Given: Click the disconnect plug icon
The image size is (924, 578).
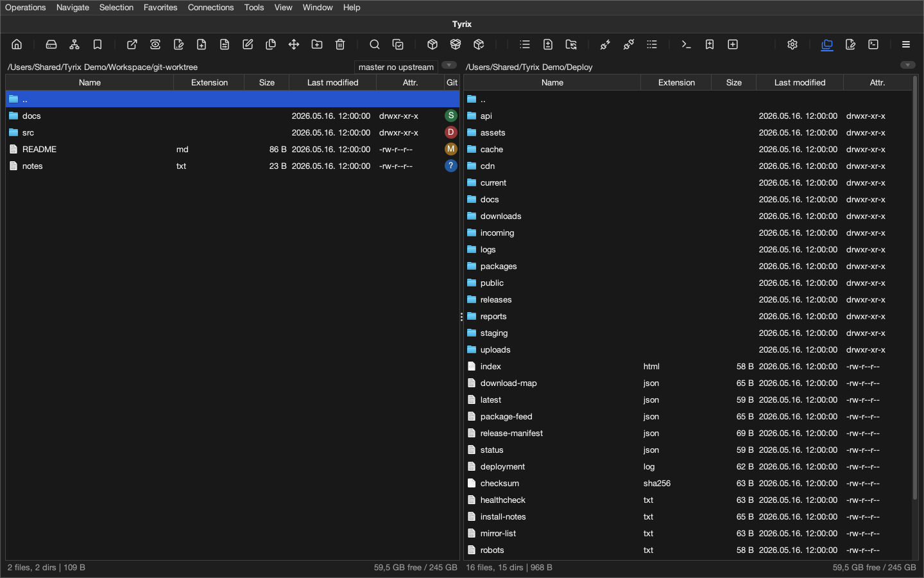Looking at the screenshot, I should coord(629,44).
